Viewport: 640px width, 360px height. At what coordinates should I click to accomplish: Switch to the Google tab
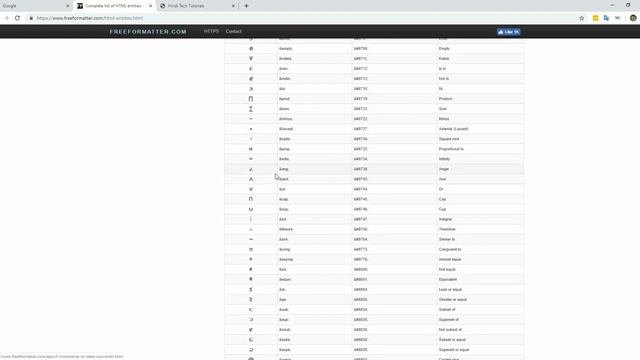[35, 6]
